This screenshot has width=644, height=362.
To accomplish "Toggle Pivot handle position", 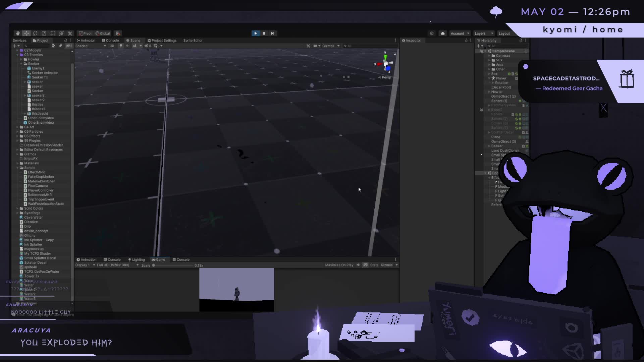I will coord(85,33).
